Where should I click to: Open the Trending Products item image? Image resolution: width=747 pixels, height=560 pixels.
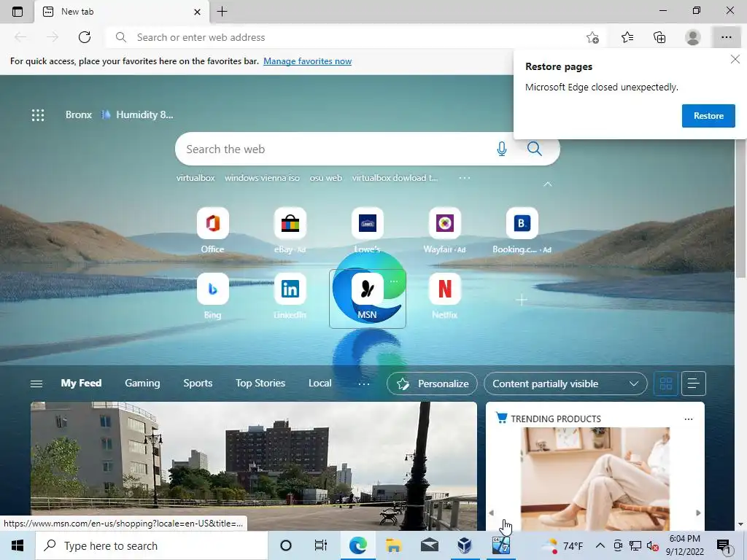coord(595,478)
